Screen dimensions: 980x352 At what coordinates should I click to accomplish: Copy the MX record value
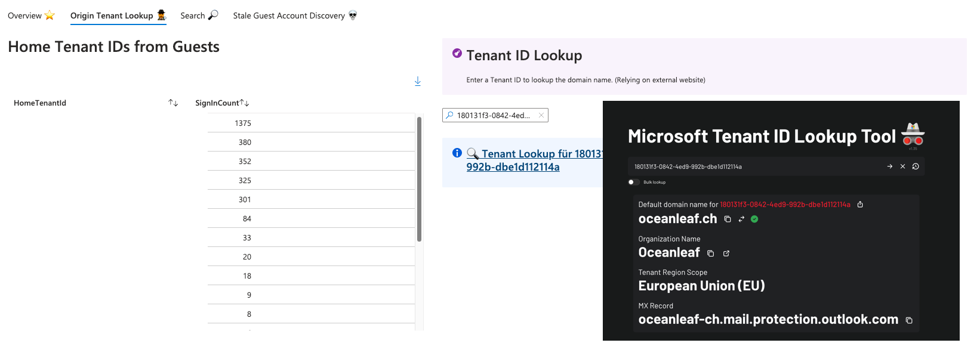[909, 320]
